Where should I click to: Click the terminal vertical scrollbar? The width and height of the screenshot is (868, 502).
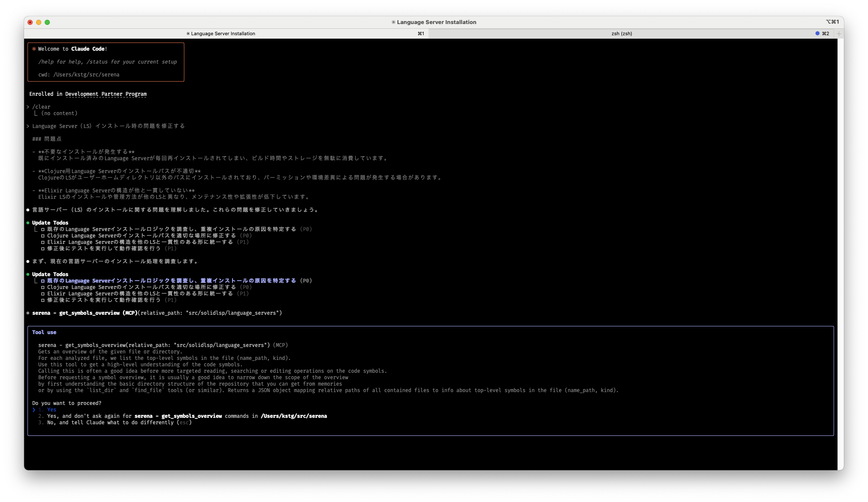pos(840,253)
